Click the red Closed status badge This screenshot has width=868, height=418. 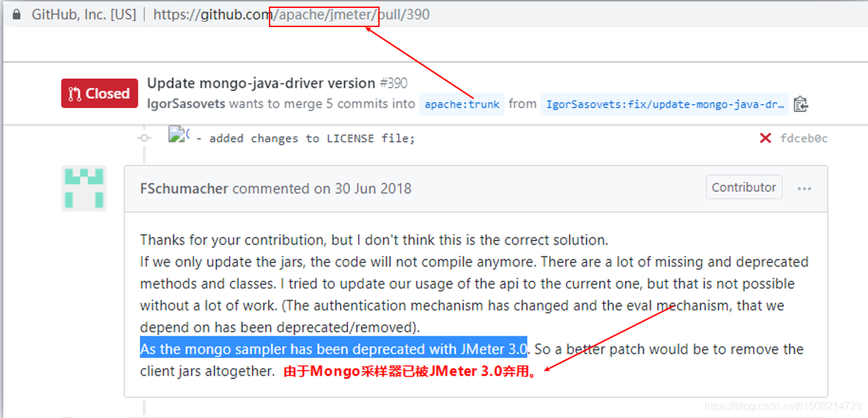click(x=100, y=93)
